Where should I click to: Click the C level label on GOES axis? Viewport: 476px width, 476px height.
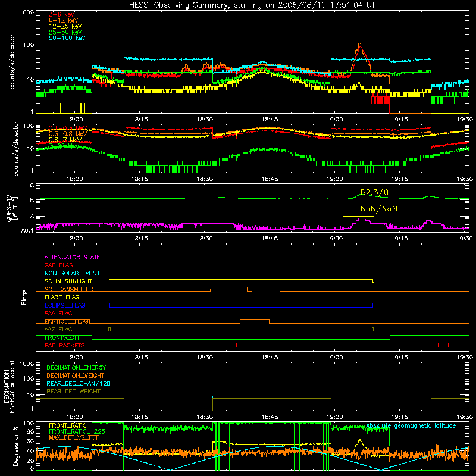(x=32, y=186)
